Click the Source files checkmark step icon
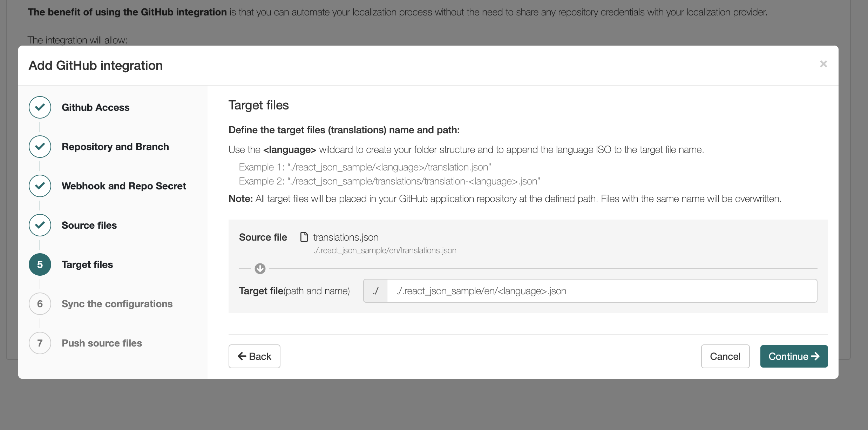 click(40, 225)
